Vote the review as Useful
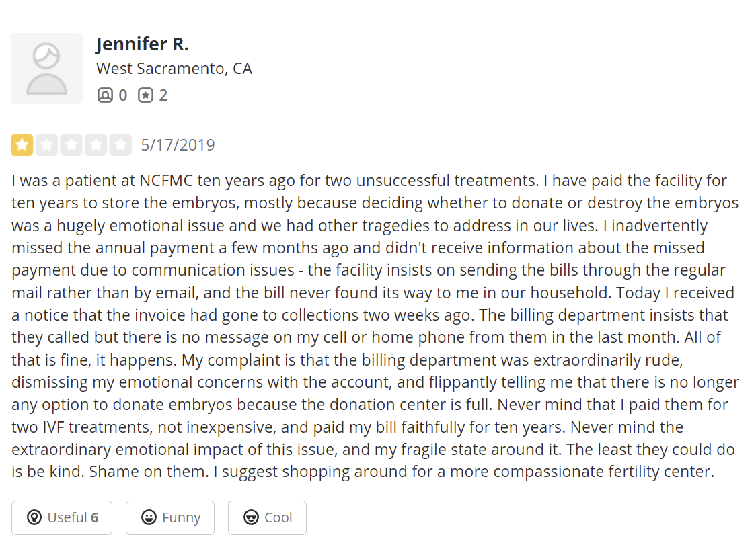 pos(62,517)
